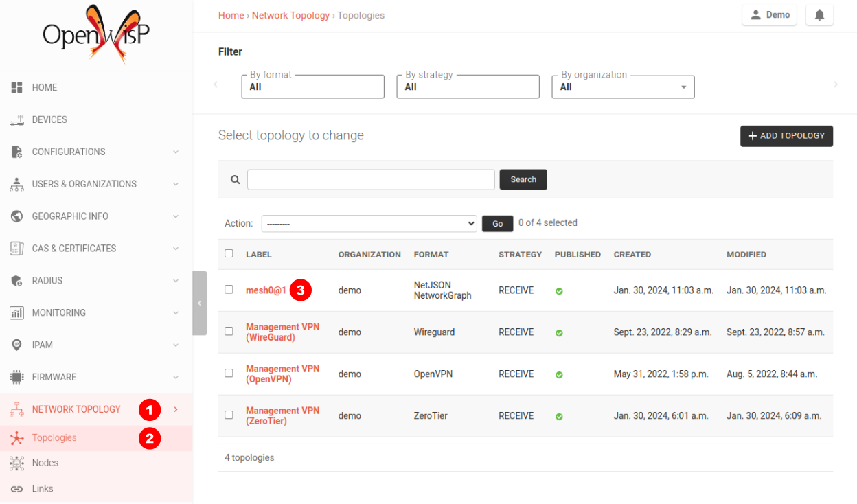Click the ADD TOPOLOGY button
Screen dimensions: 857x504
click(x=786, y=136)
